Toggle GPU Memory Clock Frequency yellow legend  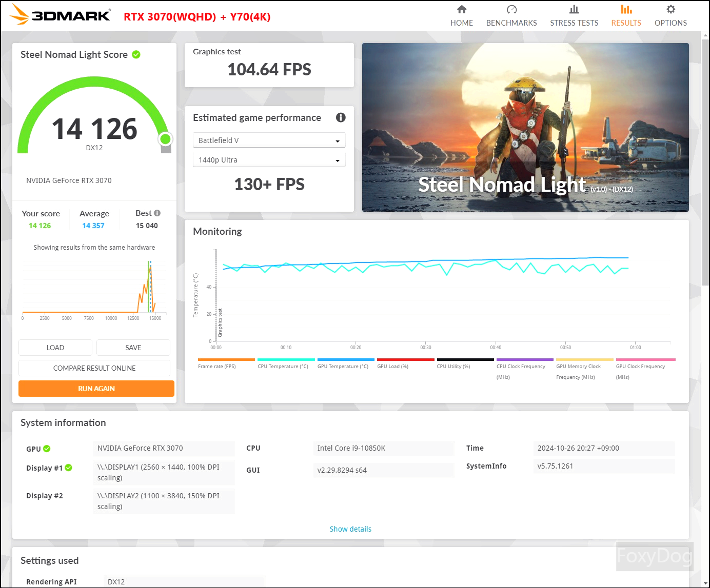pos(585,369)
